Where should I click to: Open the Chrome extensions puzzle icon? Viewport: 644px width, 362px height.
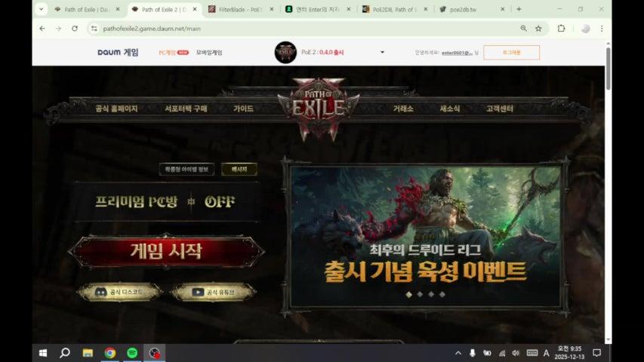561,29
